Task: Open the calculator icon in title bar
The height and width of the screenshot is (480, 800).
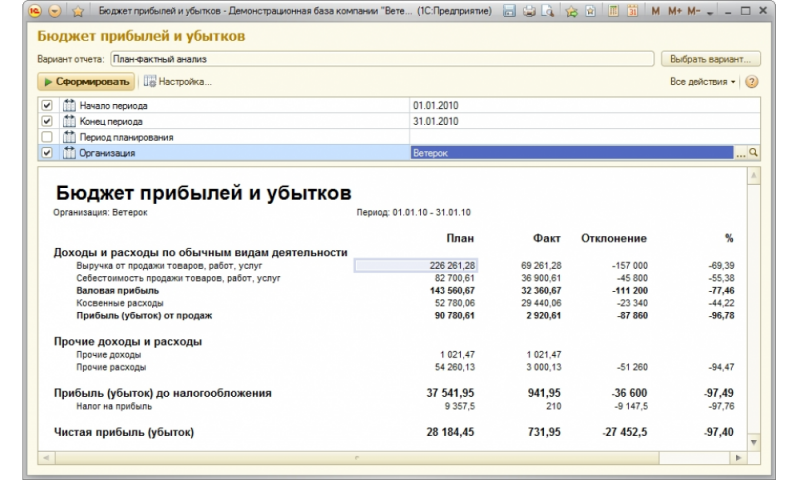Action: (613, 11)
